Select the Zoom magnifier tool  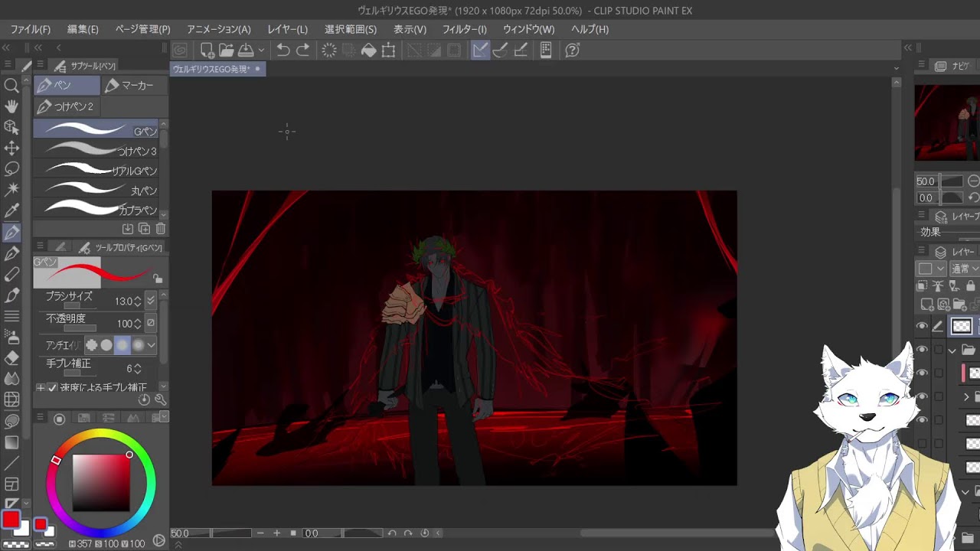tap(11, 86)
